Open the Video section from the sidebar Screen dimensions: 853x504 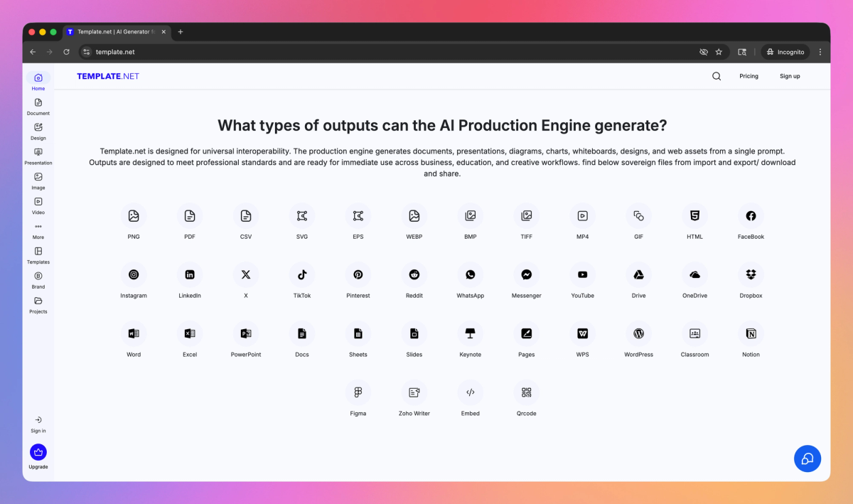(38, 205)
